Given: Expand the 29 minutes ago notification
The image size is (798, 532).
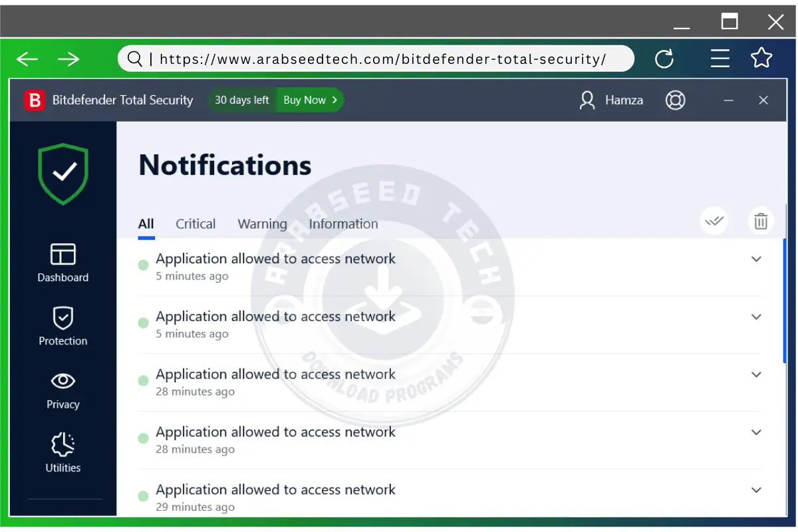Looking at the screenshot, I should (756, 489).
